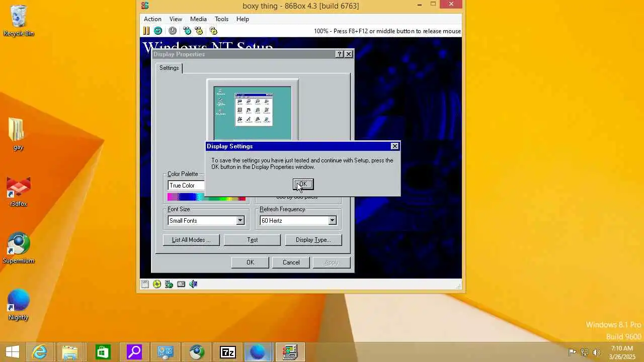The width and height of the screenshot is (644, 362).
Task: Open File Explorer from the taskbar
Action: coord(70,352)
